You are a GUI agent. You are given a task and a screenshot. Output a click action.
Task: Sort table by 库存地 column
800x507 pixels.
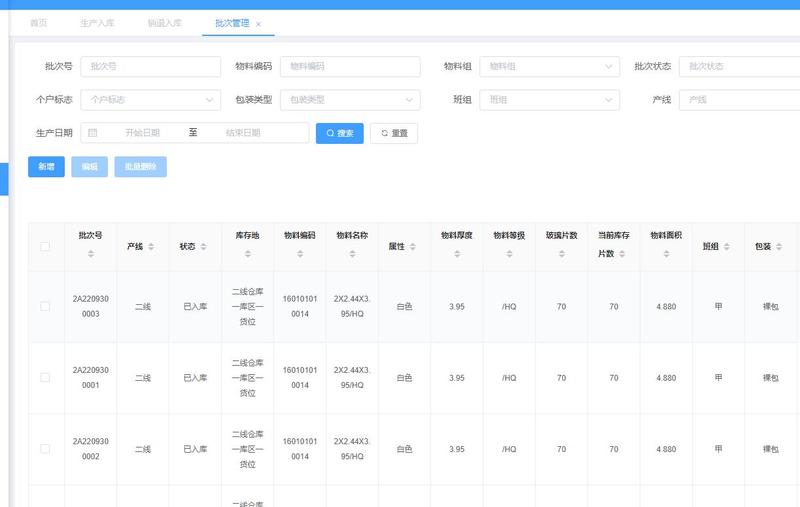click(x=247, y=254)
